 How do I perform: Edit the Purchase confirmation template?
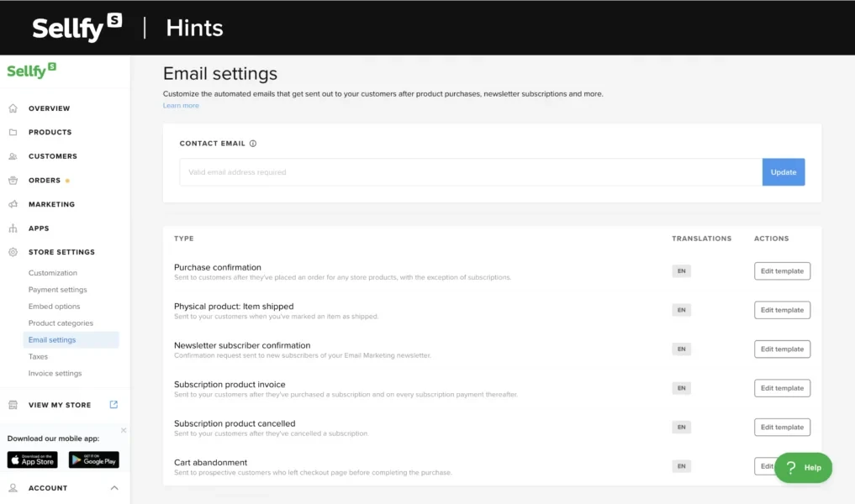click(x=782, y=271)
